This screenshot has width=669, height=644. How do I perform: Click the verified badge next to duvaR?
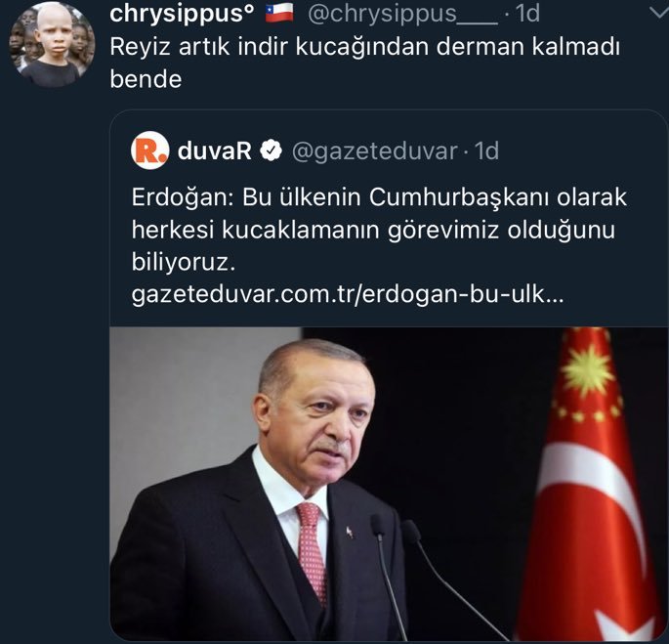271,150
